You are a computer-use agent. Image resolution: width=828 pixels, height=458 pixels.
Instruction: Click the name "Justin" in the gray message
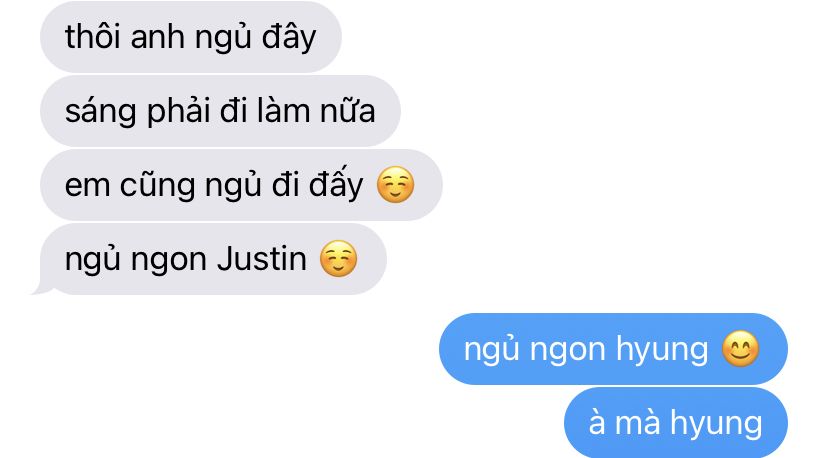[262, 259]
